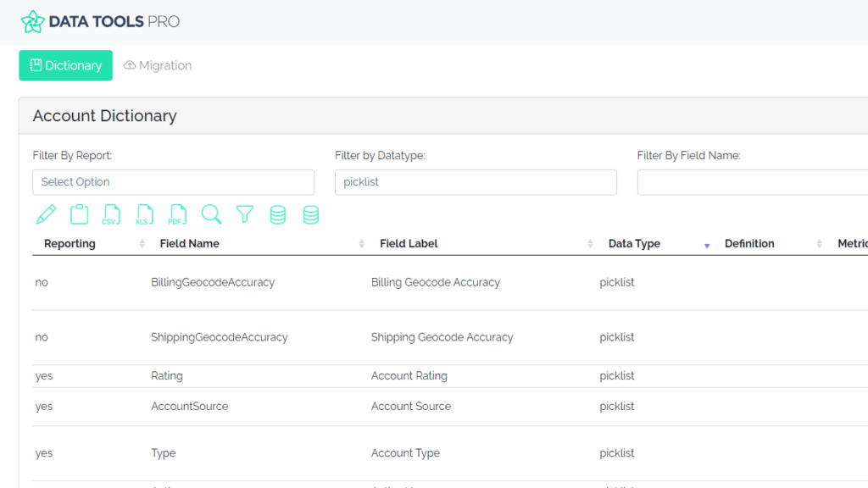868x488 pixels.
Task: Switch to the Migration tab
Action: (157, 65)
